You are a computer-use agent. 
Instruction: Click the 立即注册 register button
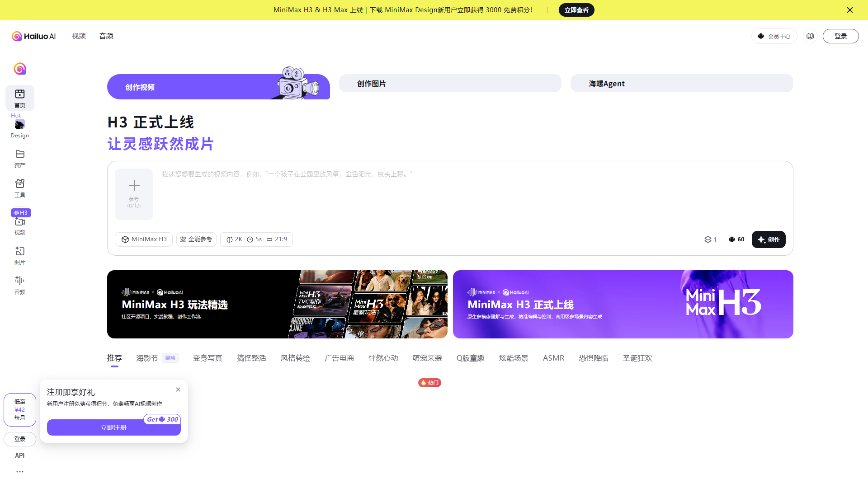click(114, 427)
